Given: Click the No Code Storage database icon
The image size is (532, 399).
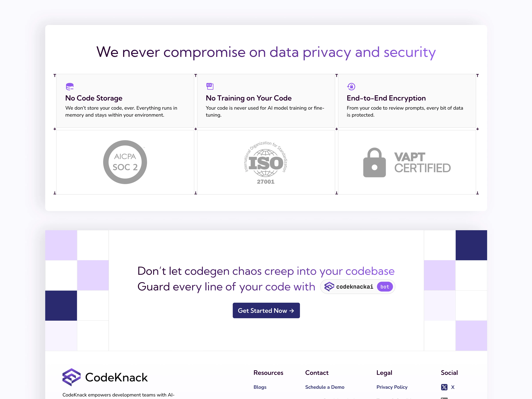Looking at the screenshot, I should [70, 86].
